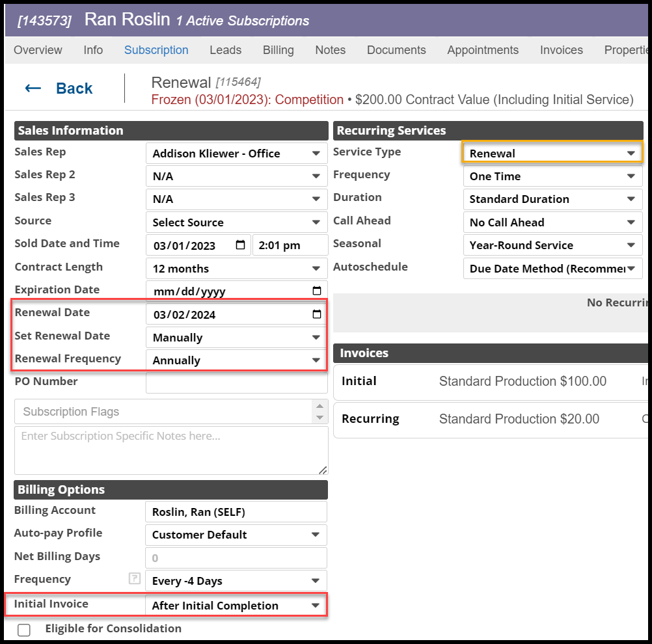Screen dimensions: 652x644
Task: Click the Back link
Action: [x=74, y=88]
